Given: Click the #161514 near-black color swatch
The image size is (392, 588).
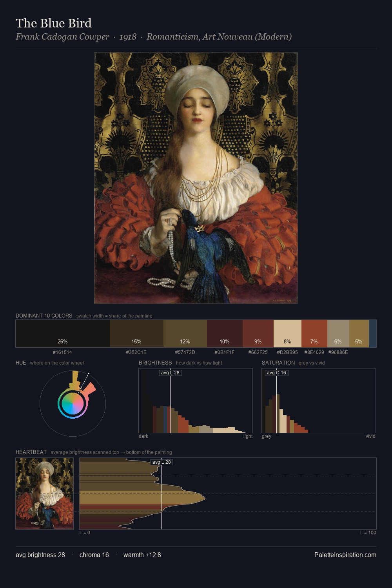Looking at the screenshot, I should pos(63,334).
